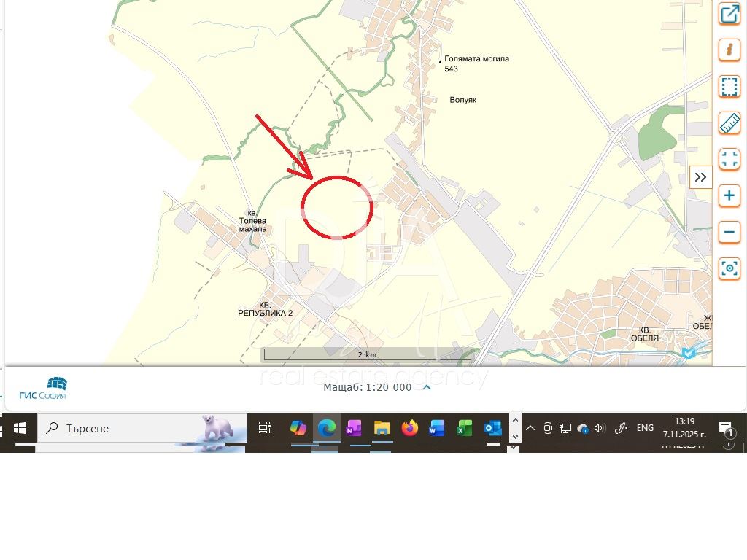This screenshot has height=560, width=747.
Task: Switch ENG keyboard language indicator
Action: tap(645, 428)
